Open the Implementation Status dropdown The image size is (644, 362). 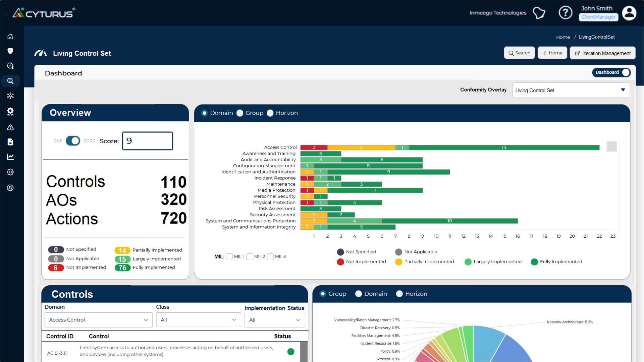(274, 320)
